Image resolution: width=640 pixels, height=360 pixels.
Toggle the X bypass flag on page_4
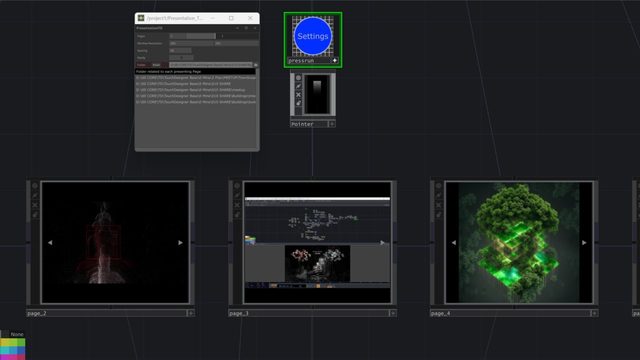(439, 205)
